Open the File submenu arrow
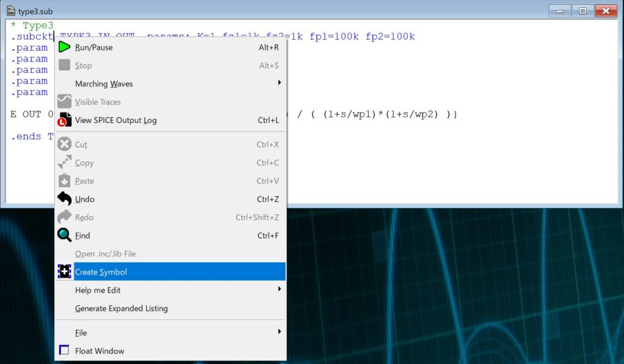Viewport: 624px width, 364px height. pos(280,332)
